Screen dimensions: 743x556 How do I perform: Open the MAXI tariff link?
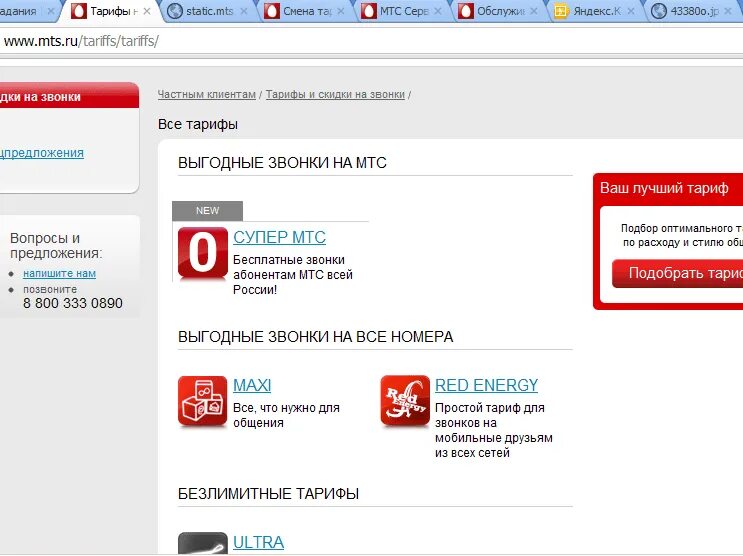[x=252, y=385]
